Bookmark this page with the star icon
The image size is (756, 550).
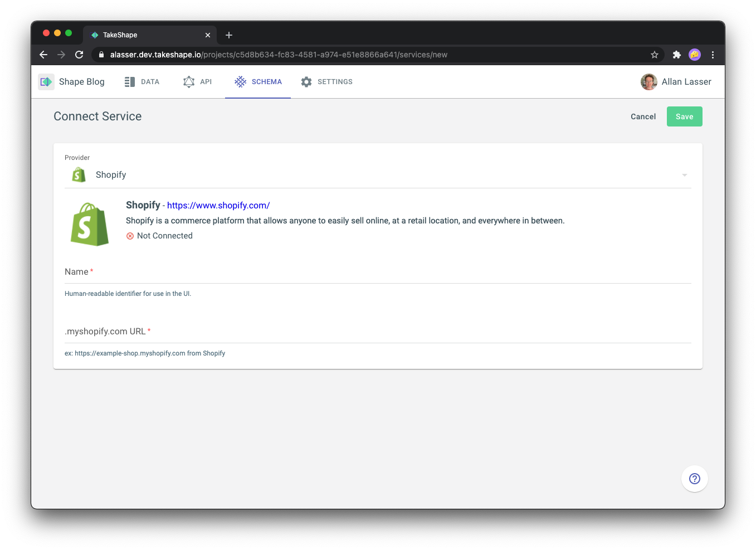pyautogui.click(x=655, y=55)
